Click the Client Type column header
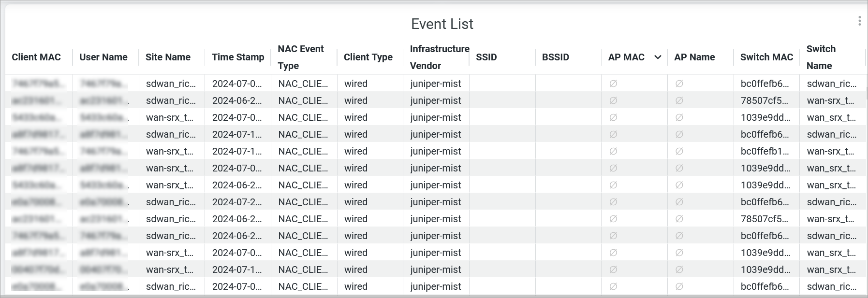868x298 pixels. (368, 57)
